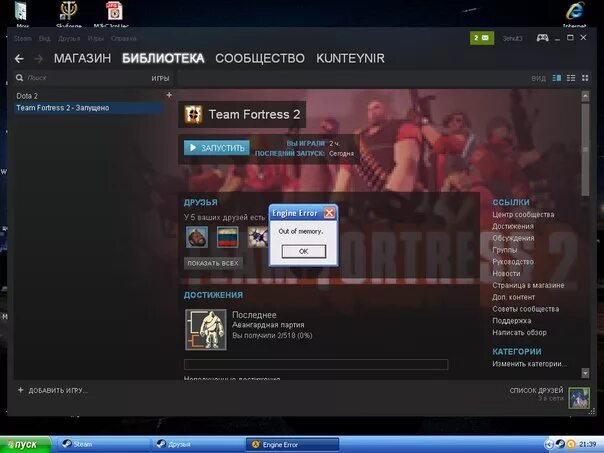Open СПИСОК ДРУЗЕЙ friends list
Image resolution: width=604 pixels, height=453 pixels.
pos(536,391)
